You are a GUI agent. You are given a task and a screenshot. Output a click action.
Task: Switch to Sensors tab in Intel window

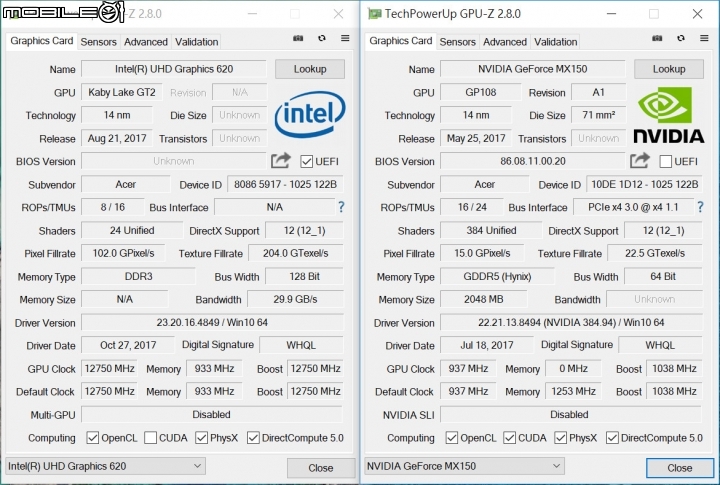99,42
